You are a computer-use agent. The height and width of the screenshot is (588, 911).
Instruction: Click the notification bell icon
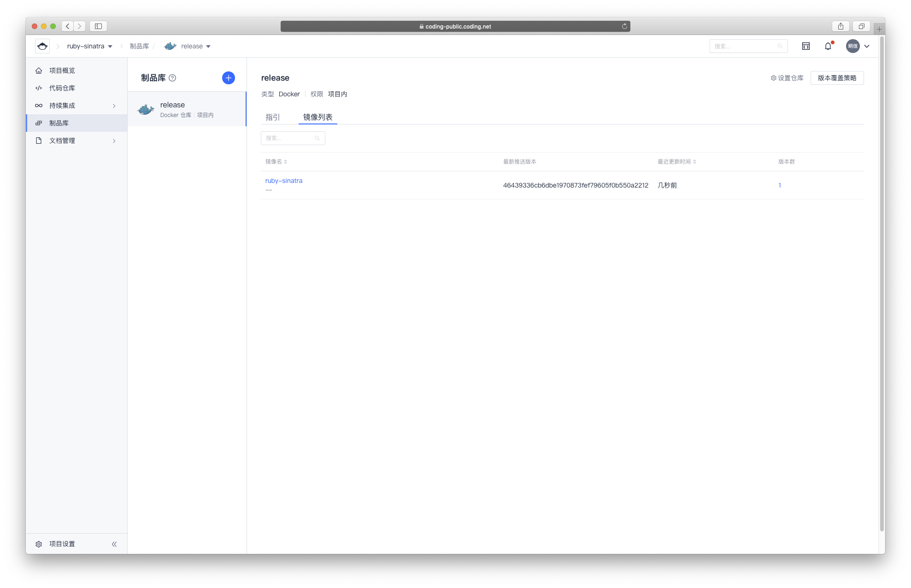(x=828, y=46)
